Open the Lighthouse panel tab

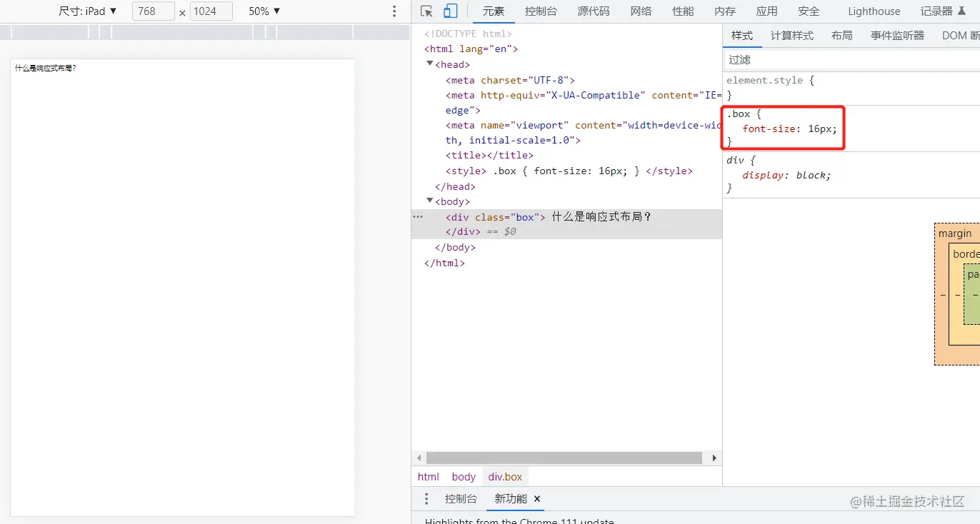(x=874, y=11)
